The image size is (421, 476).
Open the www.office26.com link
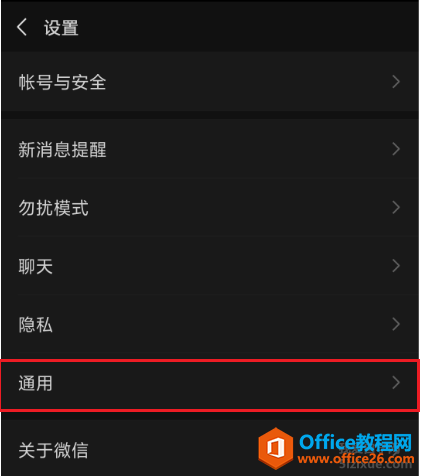pyautogui.click(x=356, y=459)
